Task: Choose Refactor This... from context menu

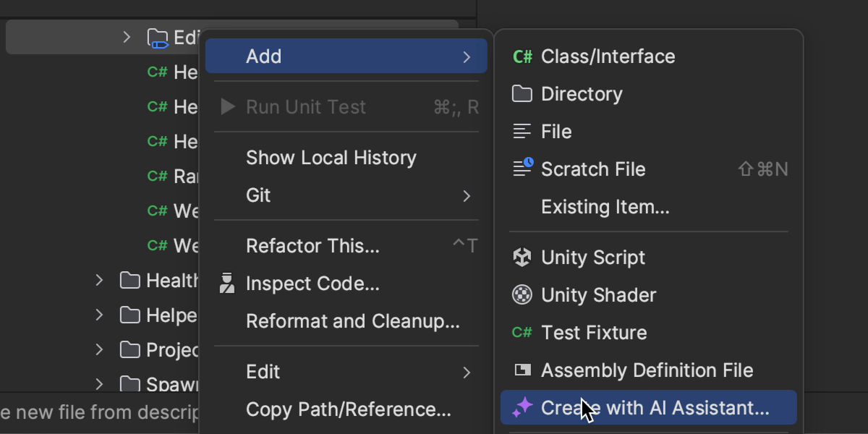Action: tap(312, 246)
